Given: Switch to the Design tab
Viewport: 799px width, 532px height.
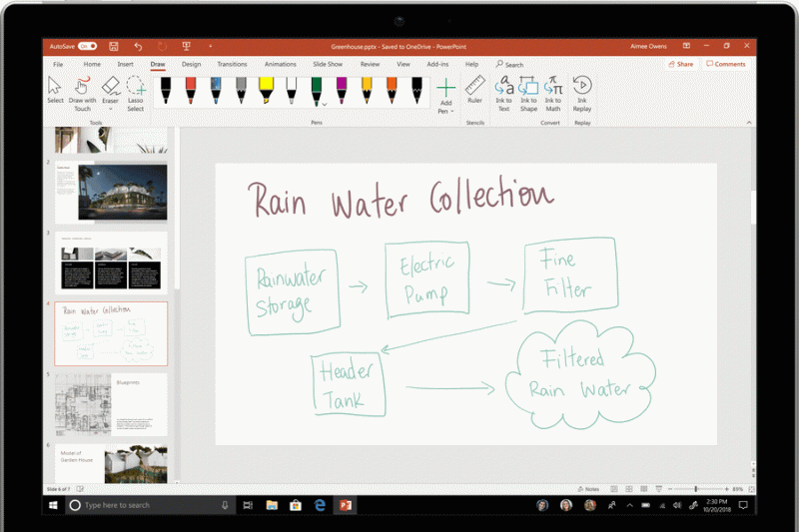Looking at the screenshot, I should (x=191, y=64).
